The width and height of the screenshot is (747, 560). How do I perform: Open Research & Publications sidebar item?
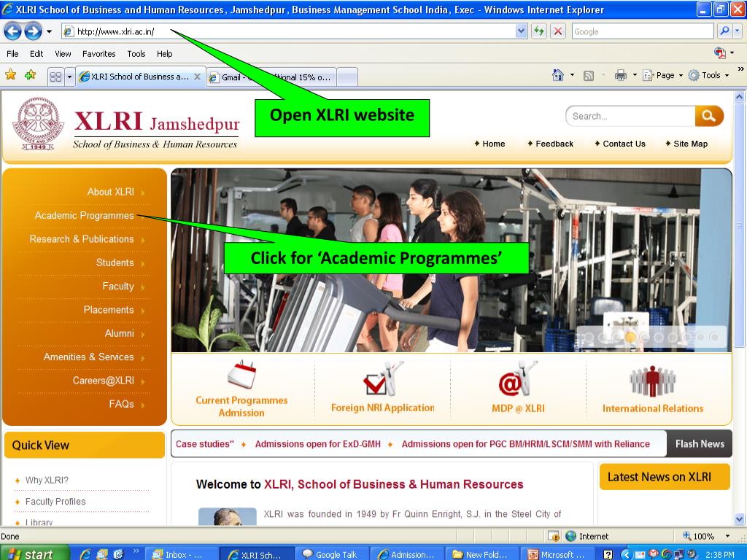tap(82, 239)
